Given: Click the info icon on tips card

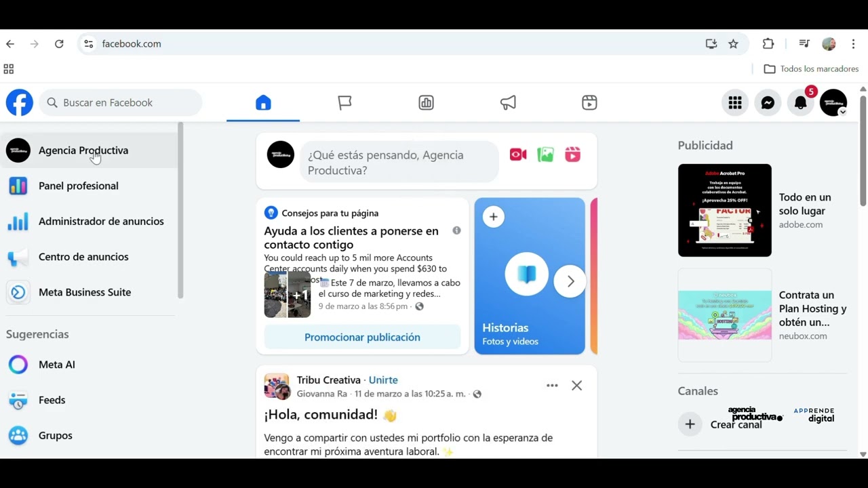Looking at the screenshot, I should (456, 230).
